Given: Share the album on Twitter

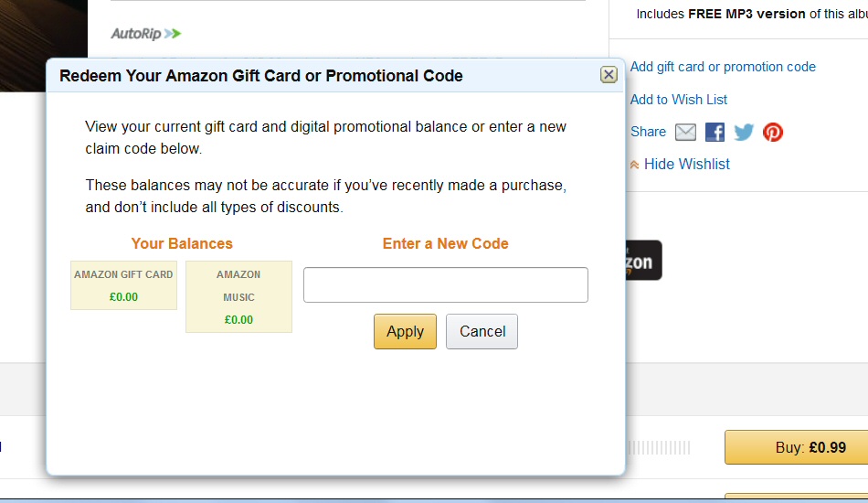Looking at the screenshot, I should (x=744, y=133).
